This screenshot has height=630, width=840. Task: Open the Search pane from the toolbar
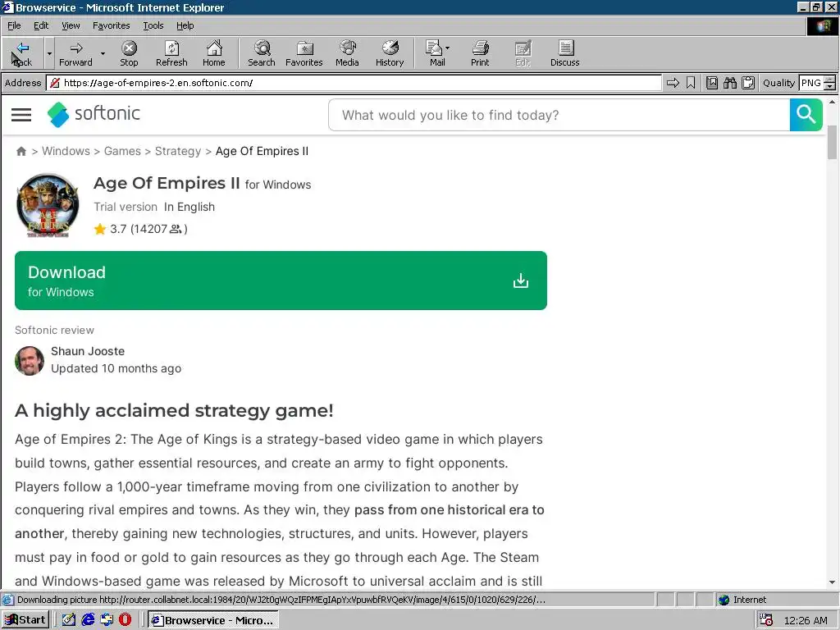tap(262, 53)
